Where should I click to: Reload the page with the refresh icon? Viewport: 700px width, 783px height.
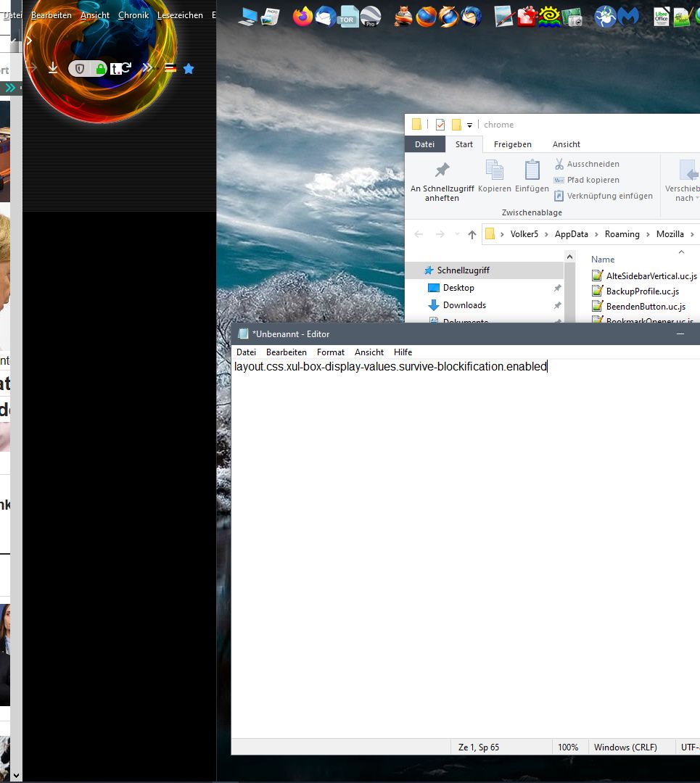(x=126, y=68)
